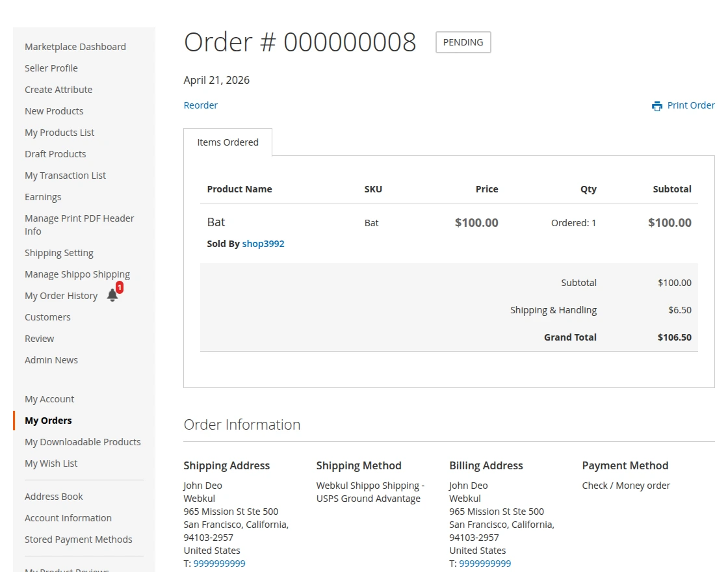Open Stored Payment Methods

pos(79,539)
